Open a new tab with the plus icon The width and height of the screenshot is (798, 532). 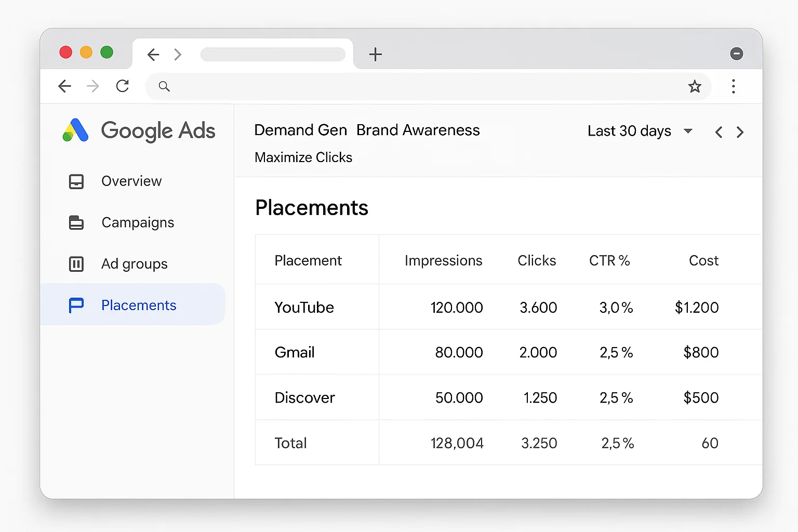(375, 54)
